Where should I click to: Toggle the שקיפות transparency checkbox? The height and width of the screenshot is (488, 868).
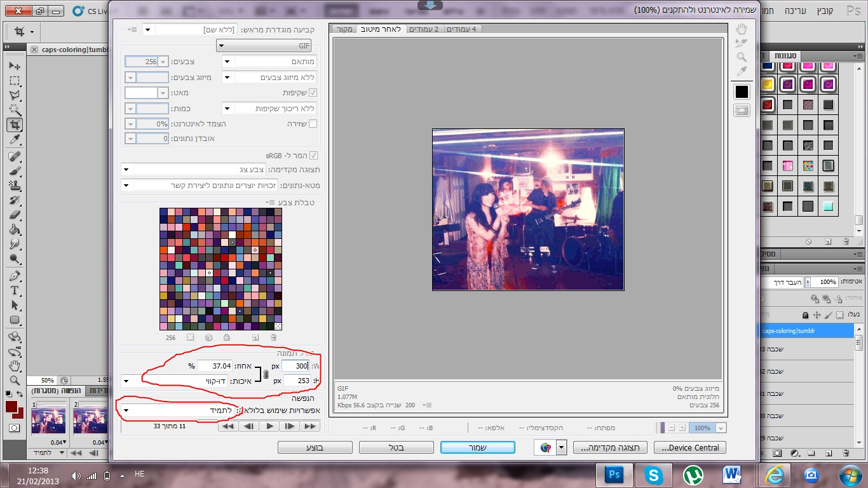[313, 93]
